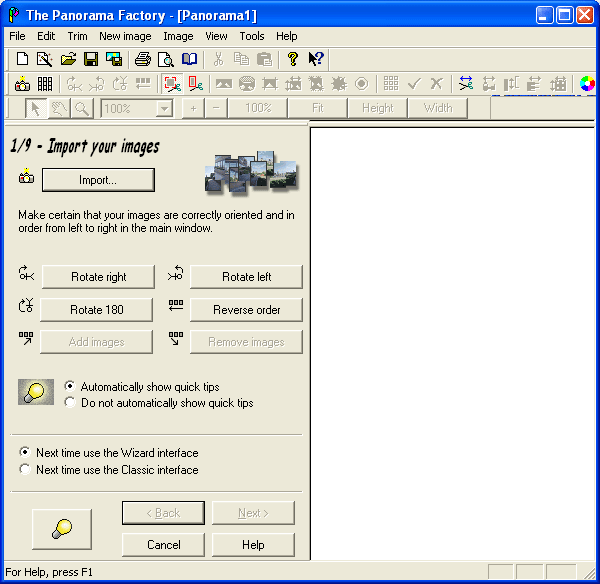Screen dimensions: 600x584
Task: Open a project with the folder icon
Action: pos(68,59)
